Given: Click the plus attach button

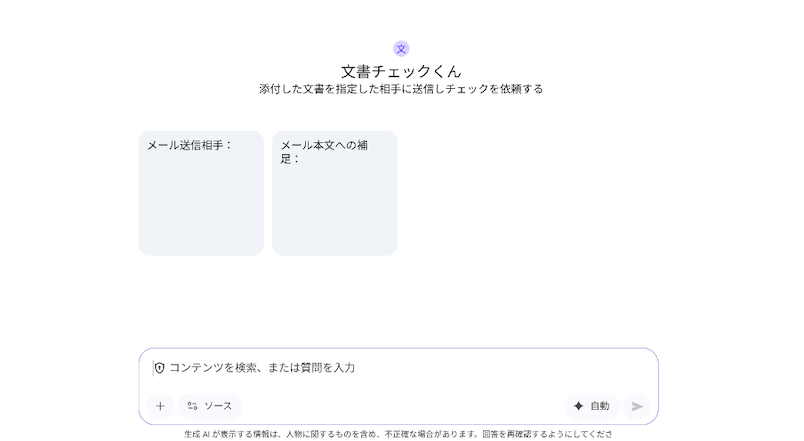Looking at the screenshot, I should 160,406.
